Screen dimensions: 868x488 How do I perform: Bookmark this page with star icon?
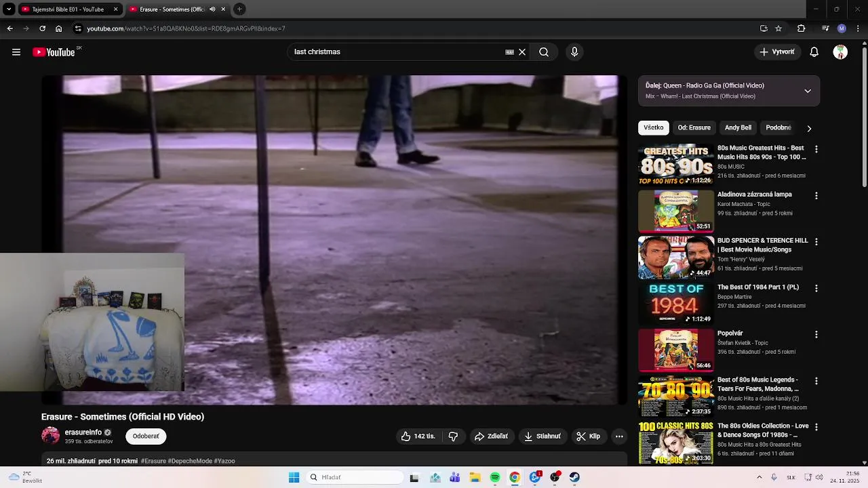pos(778,28)
